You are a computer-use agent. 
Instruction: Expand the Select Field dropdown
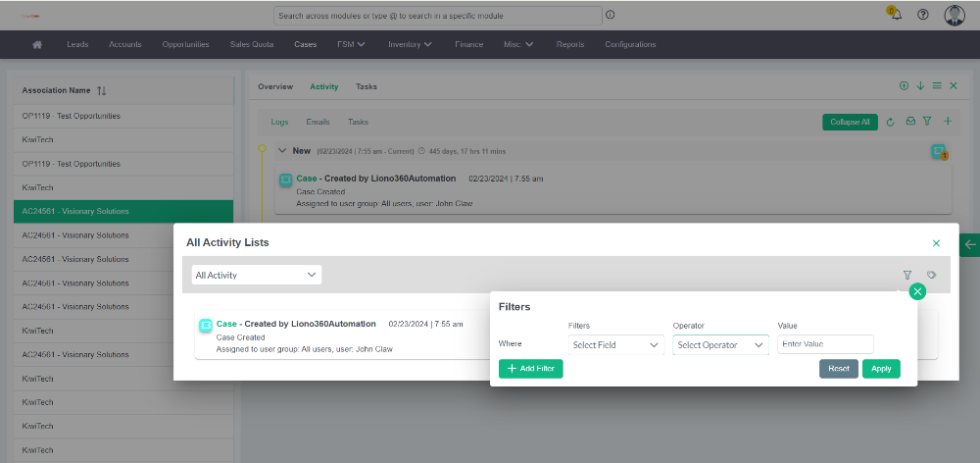coord(615,345)
